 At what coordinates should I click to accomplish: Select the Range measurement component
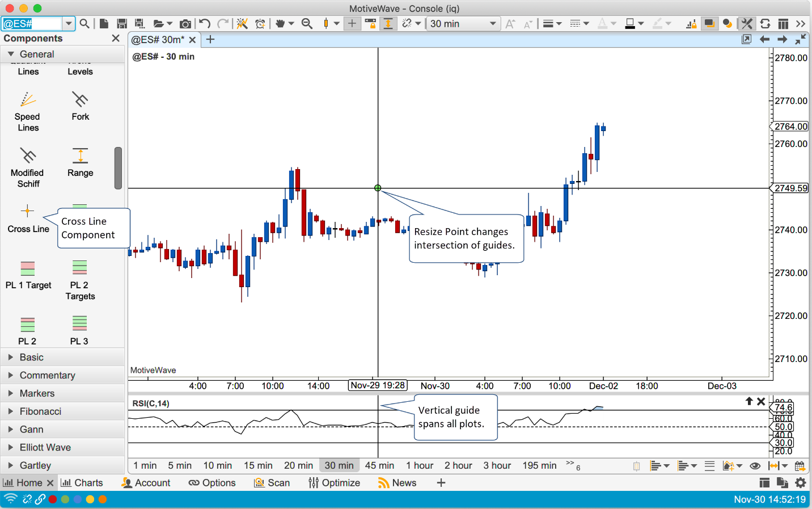pos(80,162)
